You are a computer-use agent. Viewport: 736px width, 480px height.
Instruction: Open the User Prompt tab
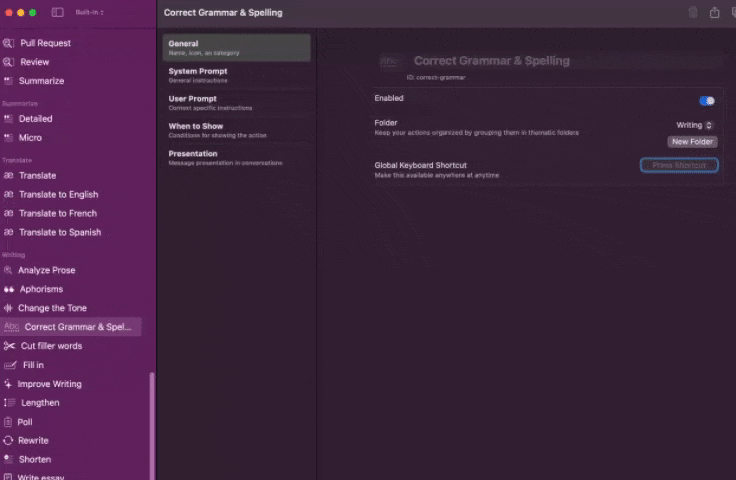(237, 103)
